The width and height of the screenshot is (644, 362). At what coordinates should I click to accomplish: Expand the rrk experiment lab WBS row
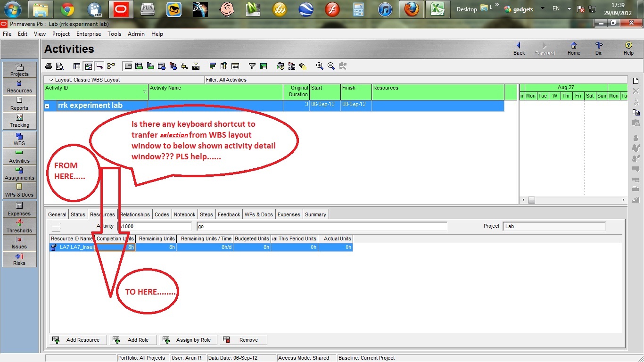[47, 107]
